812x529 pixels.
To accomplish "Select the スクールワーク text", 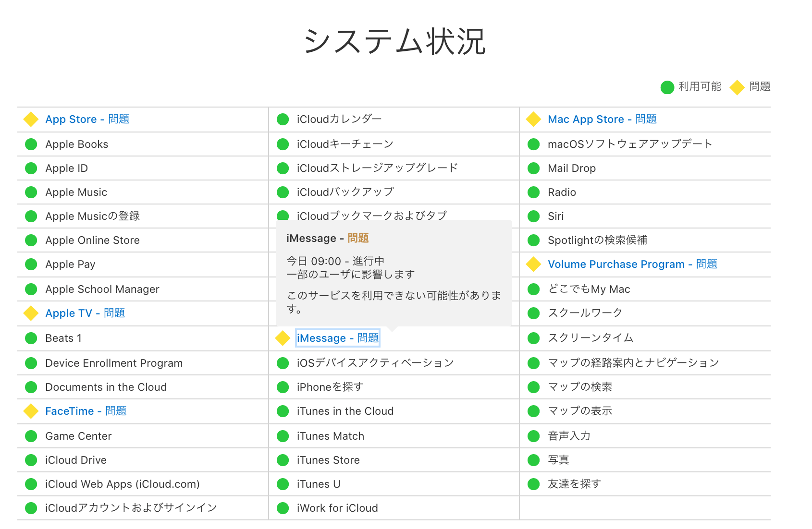I will coord(585,313).
